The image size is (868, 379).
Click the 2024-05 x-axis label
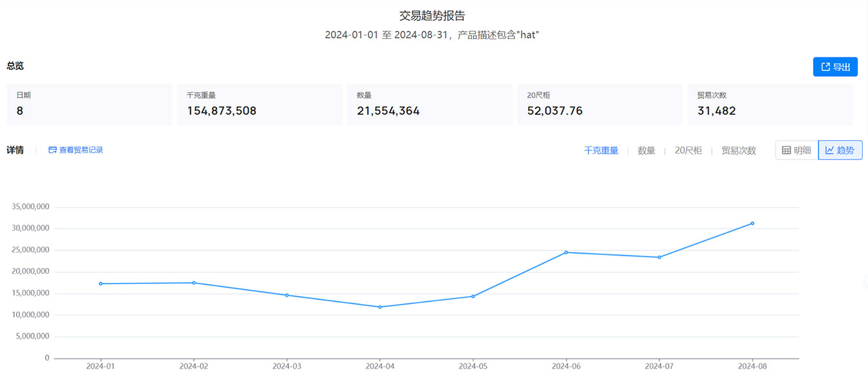473,367
